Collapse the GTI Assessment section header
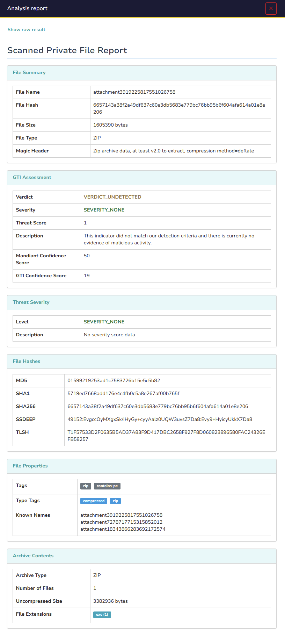The width and height of the screenshot is (285, 644). point(32,178)
